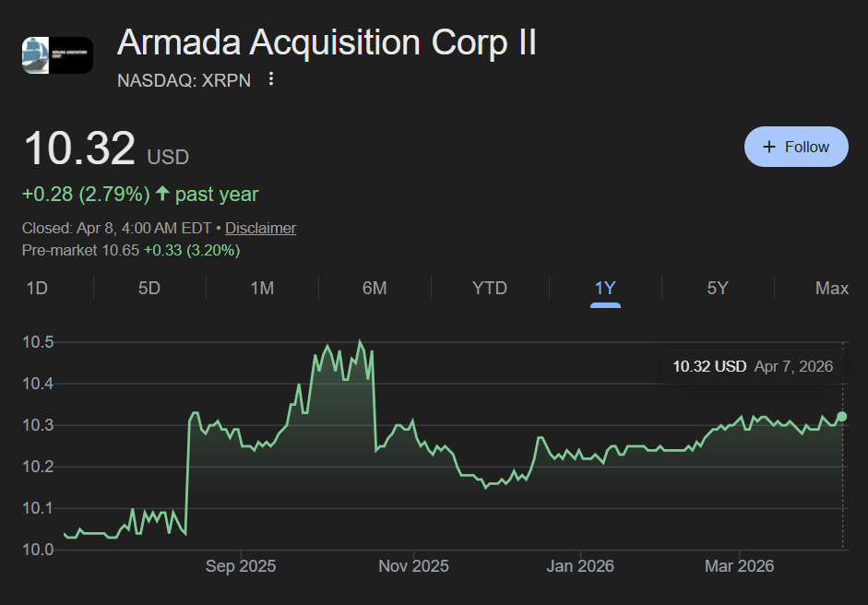
Task: Open the Max historical chart
Action: coord(832,288)
